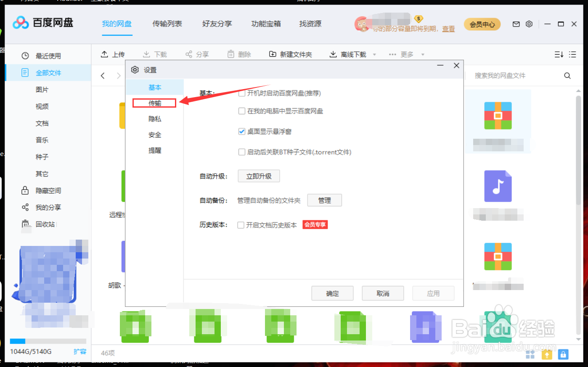Click the search magnifier icon
The image size is (588, 367).
[567, 76]
